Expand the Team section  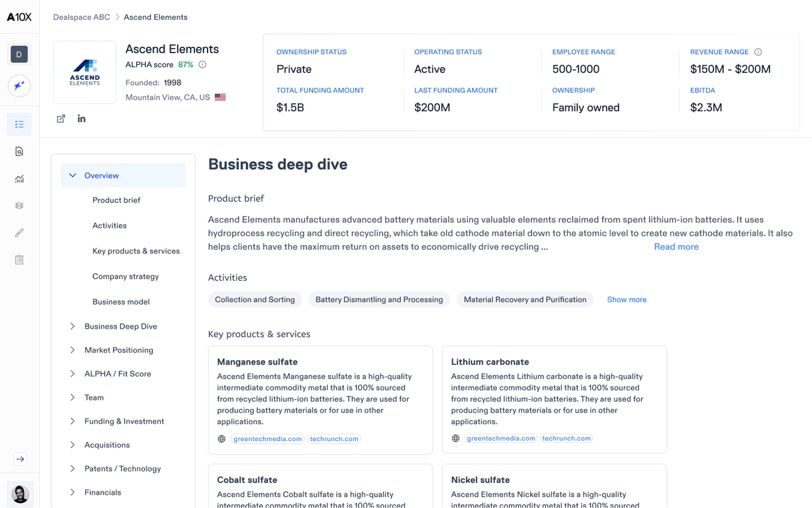[94, 397]
